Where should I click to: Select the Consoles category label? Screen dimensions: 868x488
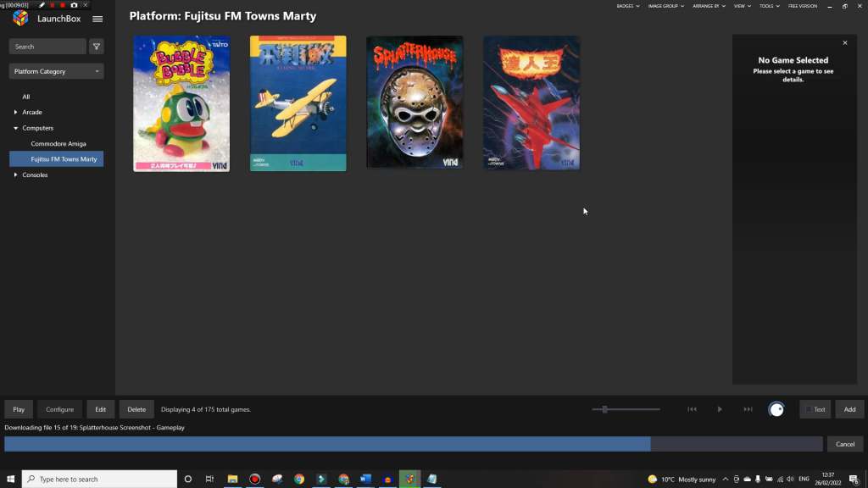(x=35, y=175)
